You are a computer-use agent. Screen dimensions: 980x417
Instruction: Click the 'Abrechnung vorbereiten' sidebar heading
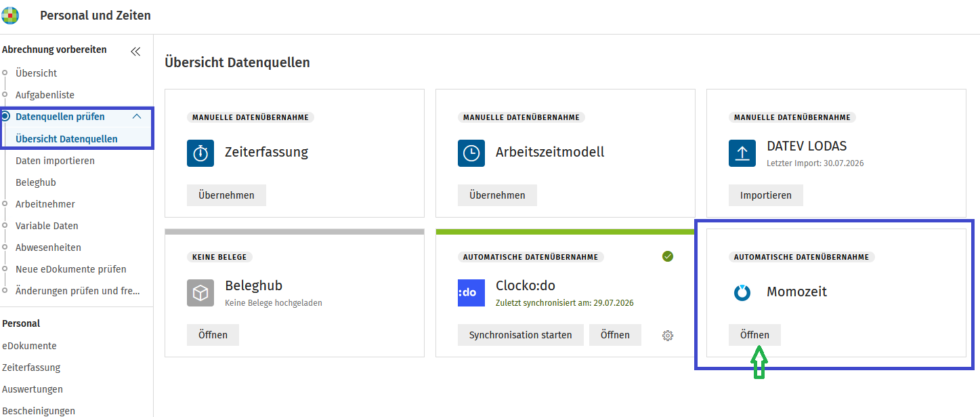54,49
